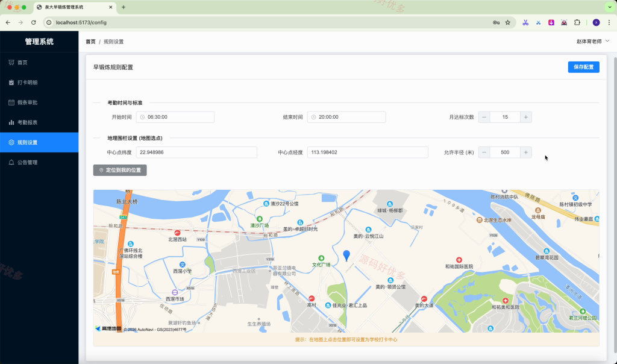Click the password key icon in address bar
Image resolution: width=617 pixels, height=364 pixels.
click(496, 22)
